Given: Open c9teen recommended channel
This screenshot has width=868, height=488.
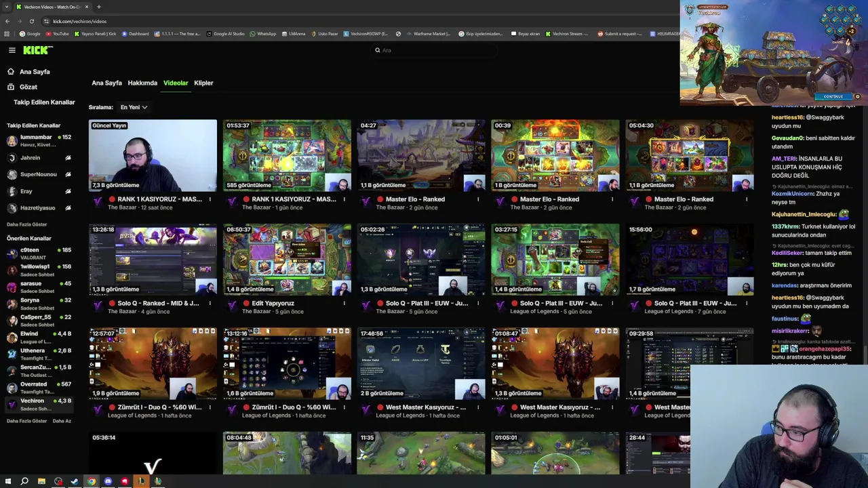Looking at the screenshot, I should tap(39, 253).
